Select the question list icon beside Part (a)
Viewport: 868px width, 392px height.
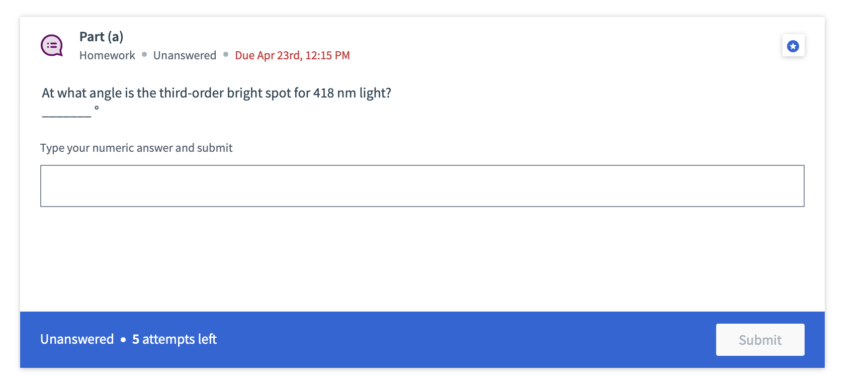(x=52, y=45)
